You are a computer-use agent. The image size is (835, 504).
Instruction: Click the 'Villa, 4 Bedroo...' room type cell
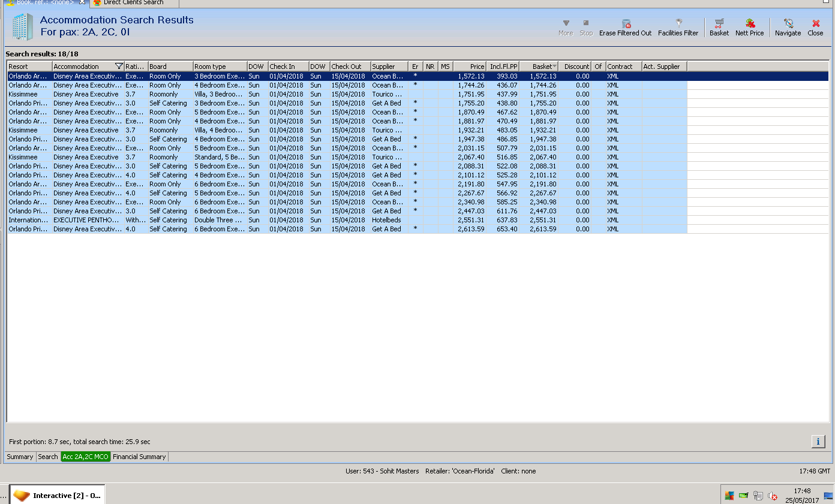[220, 130]
